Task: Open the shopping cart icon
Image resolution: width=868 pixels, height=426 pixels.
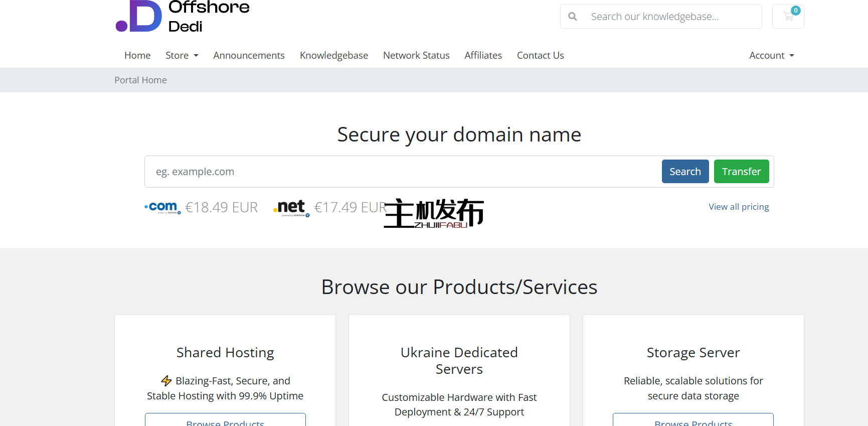Action: pos(788,17)
